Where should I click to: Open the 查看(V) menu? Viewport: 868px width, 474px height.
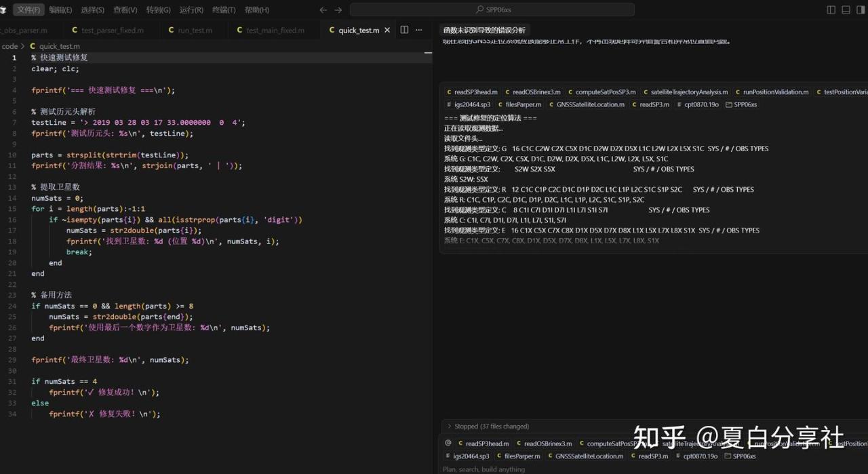125,10
